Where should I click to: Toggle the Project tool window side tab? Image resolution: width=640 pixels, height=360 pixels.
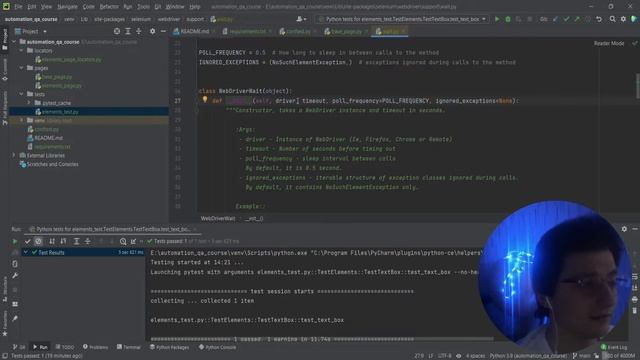click(x=4, y=40)
